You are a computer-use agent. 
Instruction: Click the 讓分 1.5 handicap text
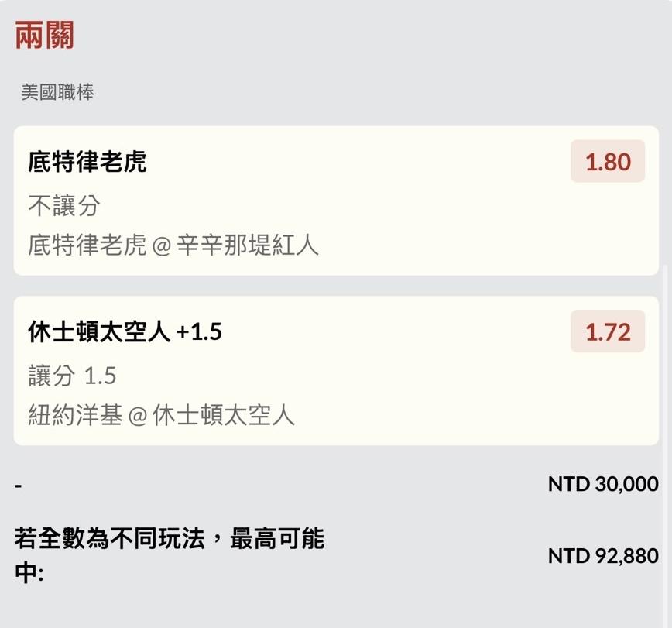[x=72, y=376]
